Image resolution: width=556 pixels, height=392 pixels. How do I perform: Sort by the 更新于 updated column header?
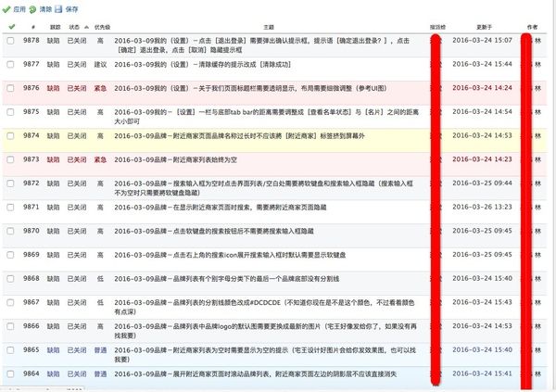point(484,27)
